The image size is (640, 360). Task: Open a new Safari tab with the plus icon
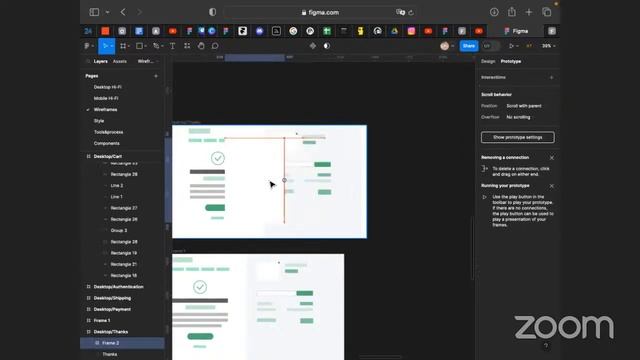pos(529,12)
